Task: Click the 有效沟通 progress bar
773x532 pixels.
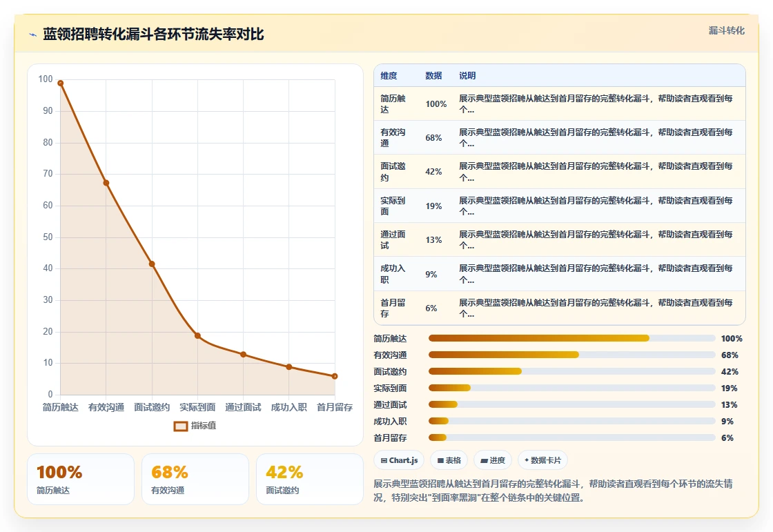Action: point(572,355)
